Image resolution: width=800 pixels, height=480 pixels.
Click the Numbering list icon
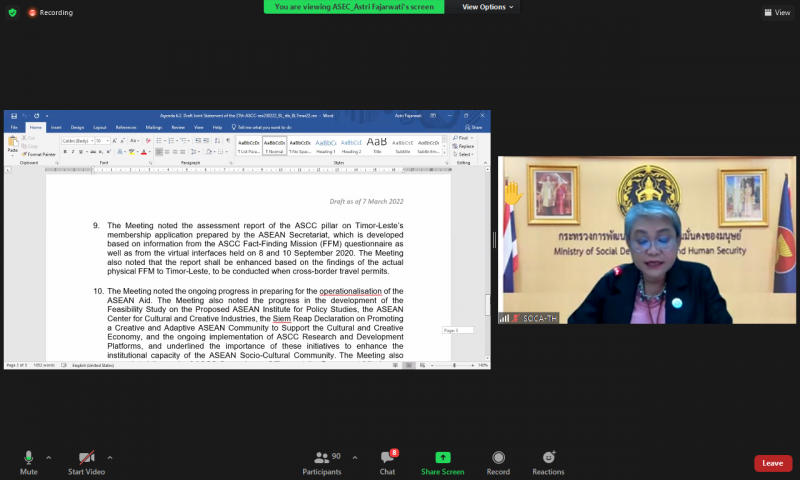tap(171, 140)
